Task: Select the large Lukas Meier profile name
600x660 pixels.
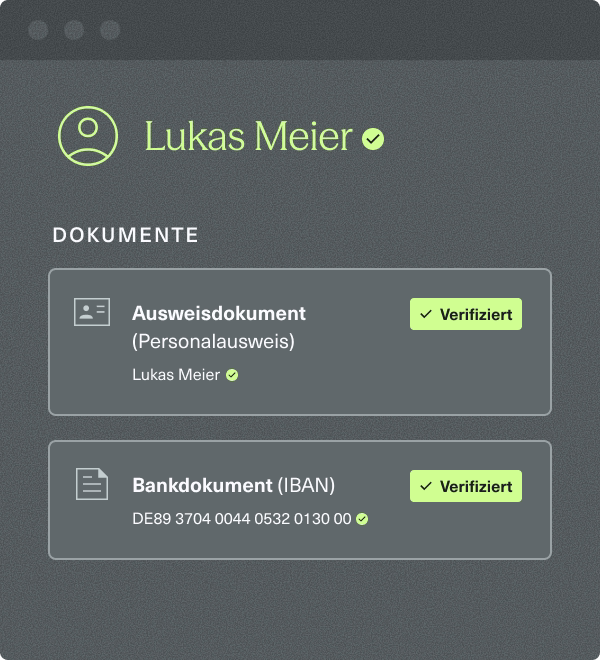Action: coord(249,137)
